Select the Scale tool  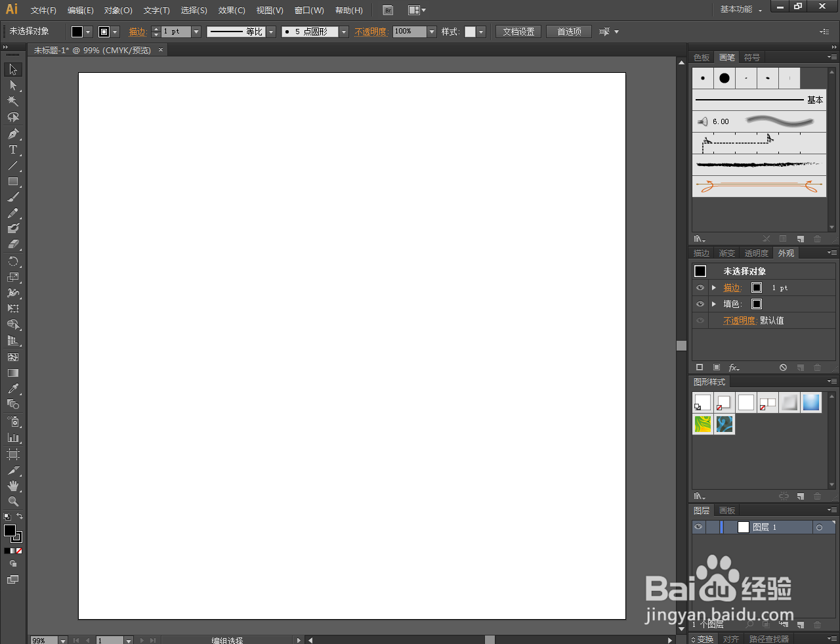tap(13, 277)
